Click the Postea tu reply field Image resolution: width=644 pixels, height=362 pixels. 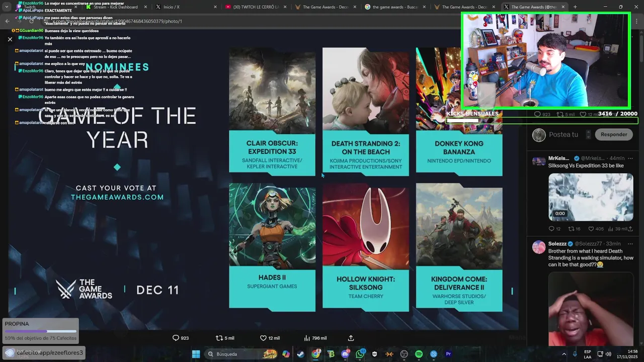[563, 134]
